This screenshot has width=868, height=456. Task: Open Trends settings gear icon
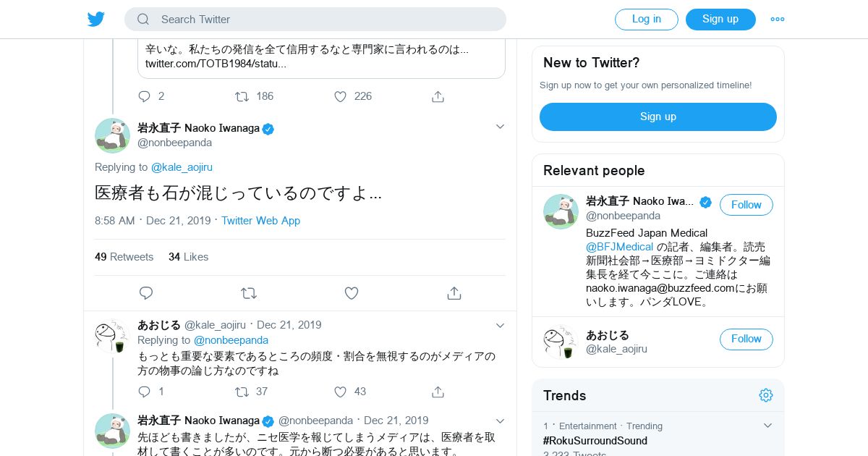(x=766, y=395)
